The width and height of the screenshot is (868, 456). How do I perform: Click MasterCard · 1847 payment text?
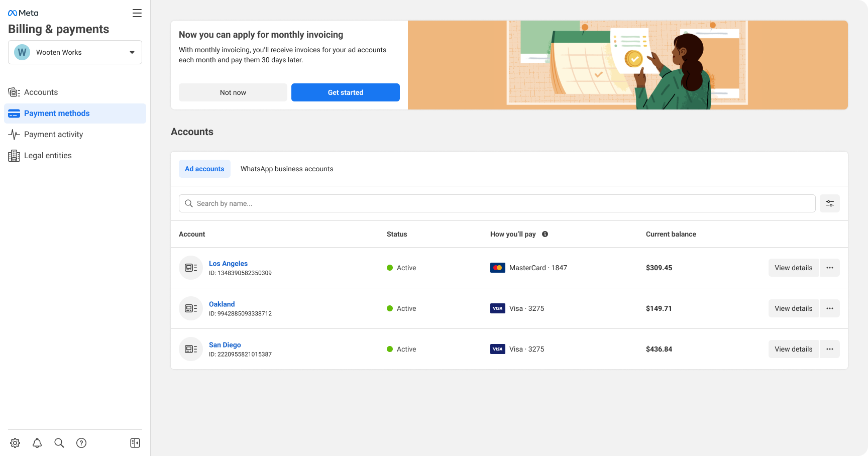pos(538,268)
